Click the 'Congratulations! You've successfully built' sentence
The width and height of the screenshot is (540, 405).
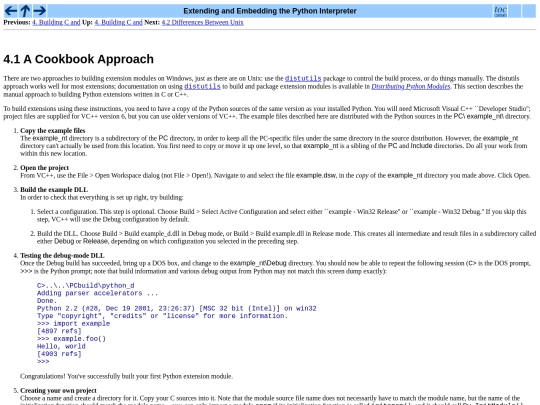tap(126, 376)
